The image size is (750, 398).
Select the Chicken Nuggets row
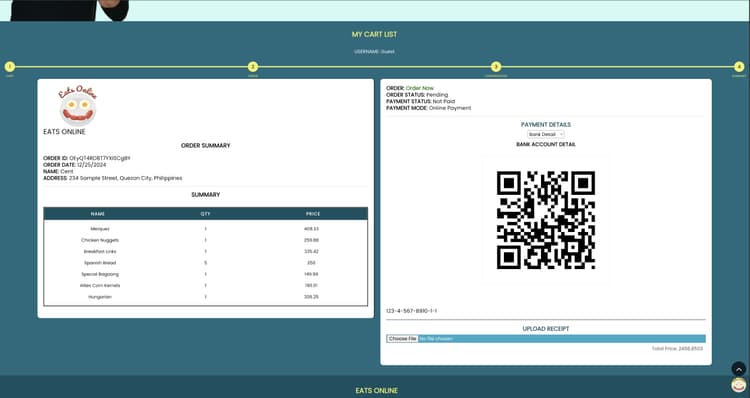(206, 240)
